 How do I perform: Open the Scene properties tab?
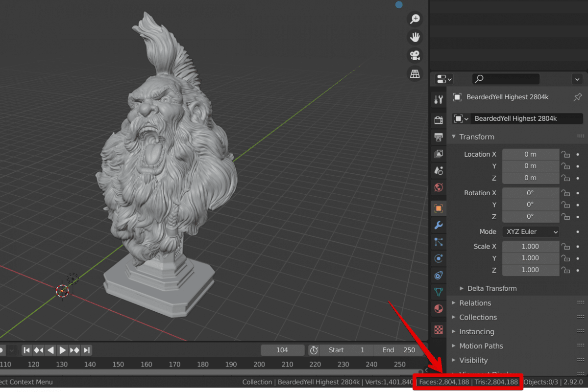pos(439,170)
